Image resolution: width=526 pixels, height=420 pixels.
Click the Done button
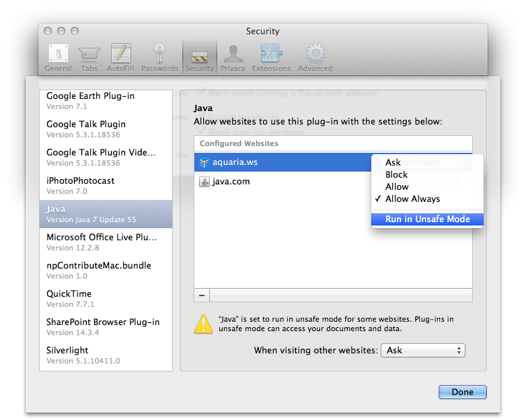462,392
